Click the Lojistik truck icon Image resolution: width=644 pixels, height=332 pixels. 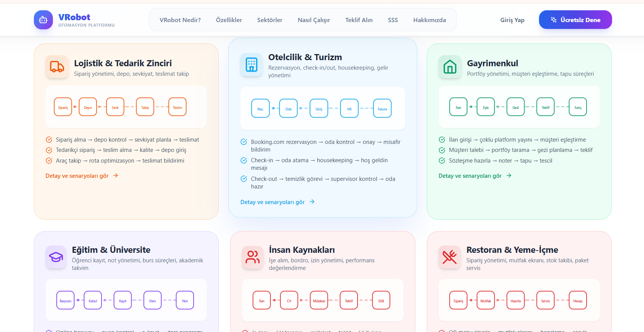(x=57, y=67)
